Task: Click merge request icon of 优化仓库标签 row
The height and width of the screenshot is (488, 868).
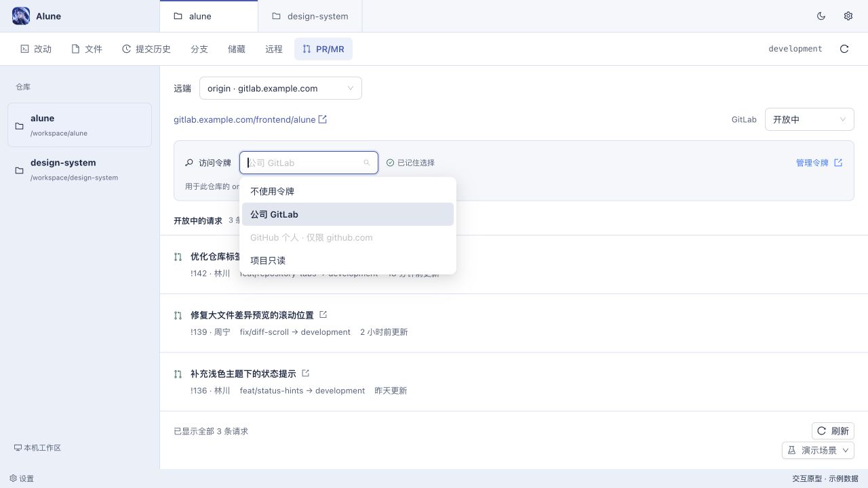Action: (178, 257)
